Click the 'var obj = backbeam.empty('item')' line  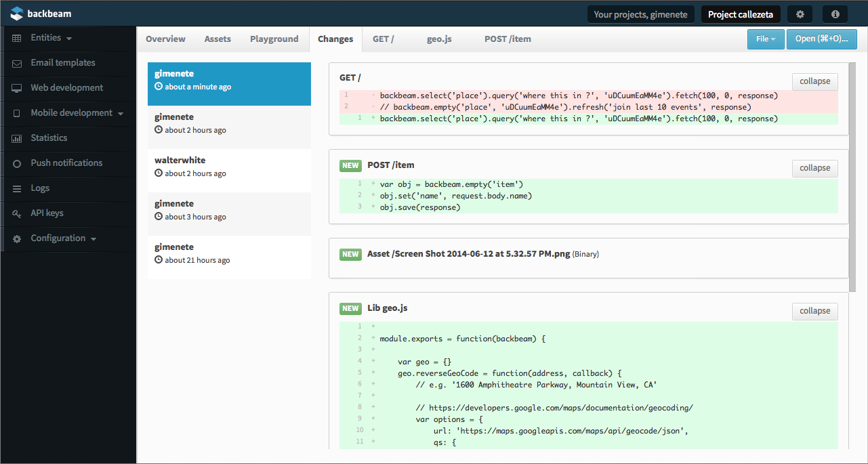pos(451,184)
